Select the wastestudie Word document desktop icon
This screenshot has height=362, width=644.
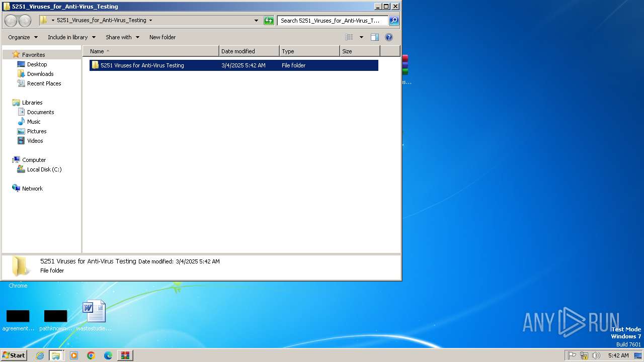(x=94, y=316)
